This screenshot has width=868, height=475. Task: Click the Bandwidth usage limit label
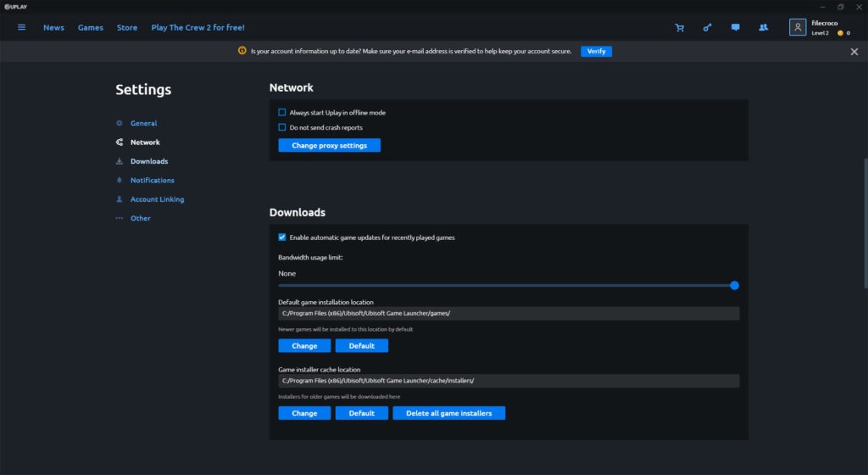tap(310, 257)
